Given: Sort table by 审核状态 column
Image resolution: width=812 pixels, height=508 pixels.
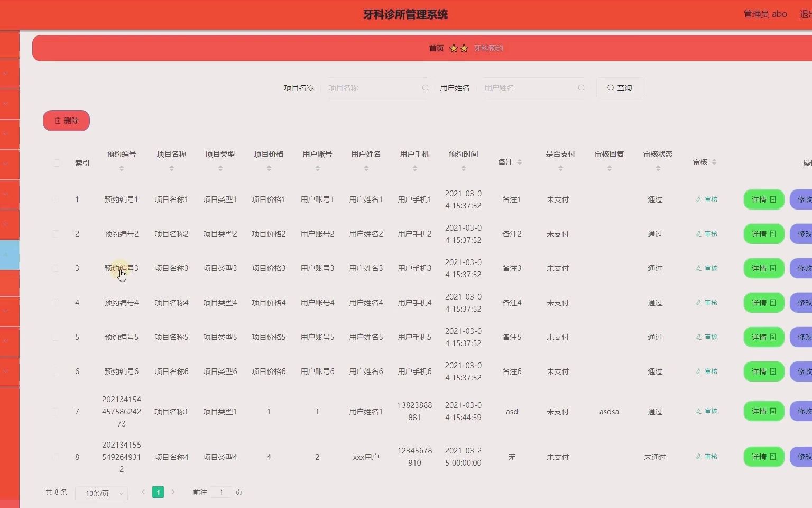Looking at the screenshot, I should point(658,168).
